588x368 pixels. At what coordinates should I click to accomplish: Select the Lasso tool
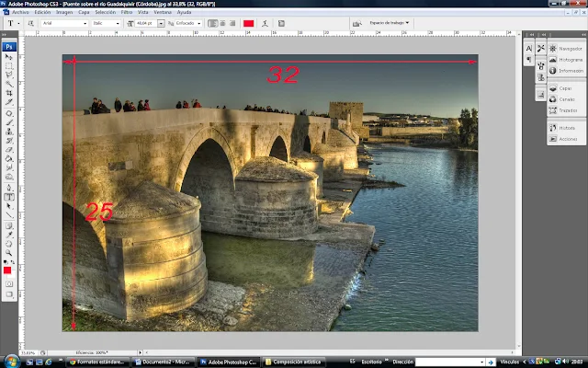[9, 75]
